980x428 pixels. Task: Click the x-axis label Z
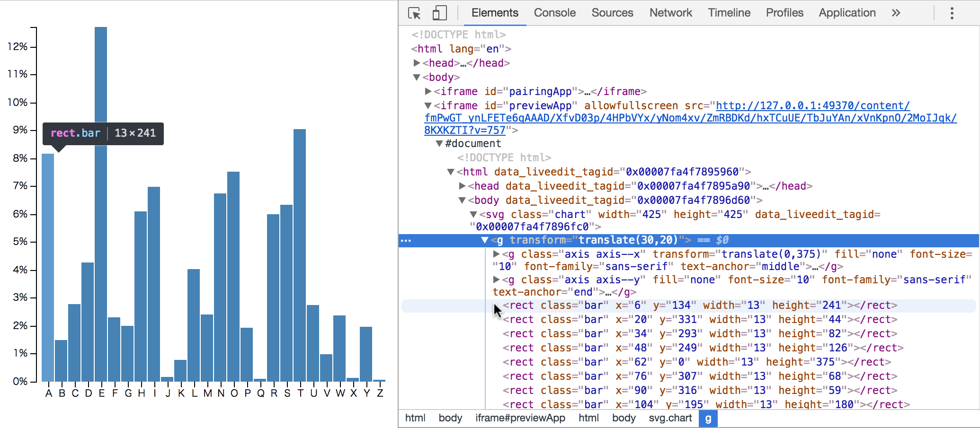(x=380, y=393)
